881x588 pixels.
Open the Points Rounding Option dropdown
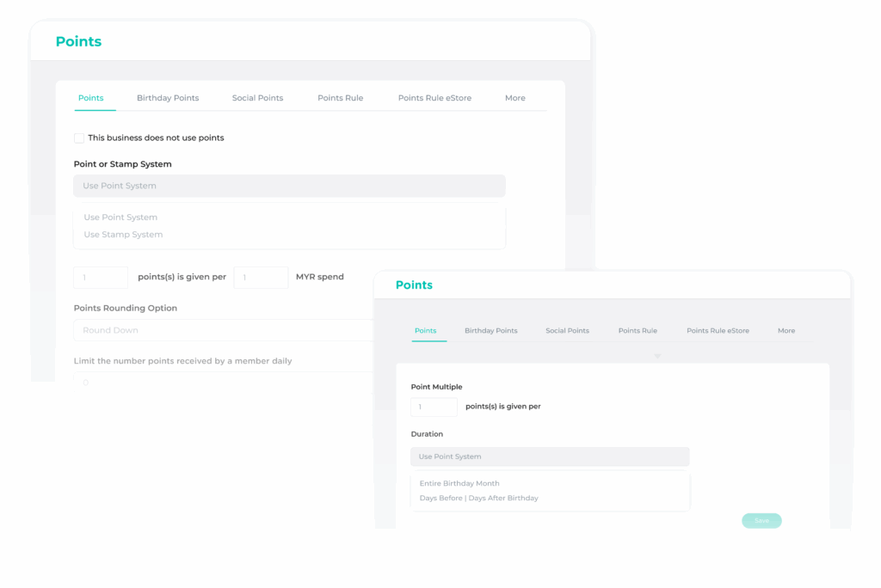[224, 330]
